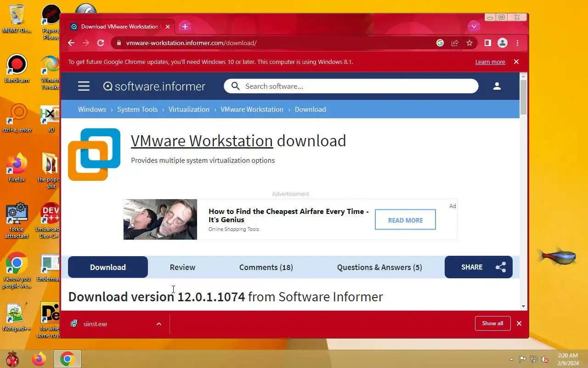Click Show all downloads
588x368 pixels.
pyautogui.click(x=492, y=323)
